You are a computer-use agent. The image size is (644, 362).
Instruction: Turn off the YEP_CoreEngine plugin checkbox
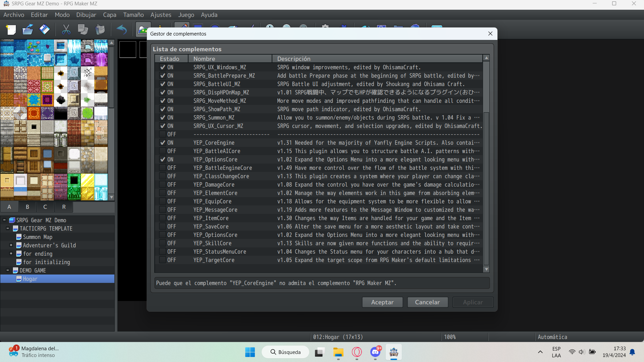click(x=163, y=143)
